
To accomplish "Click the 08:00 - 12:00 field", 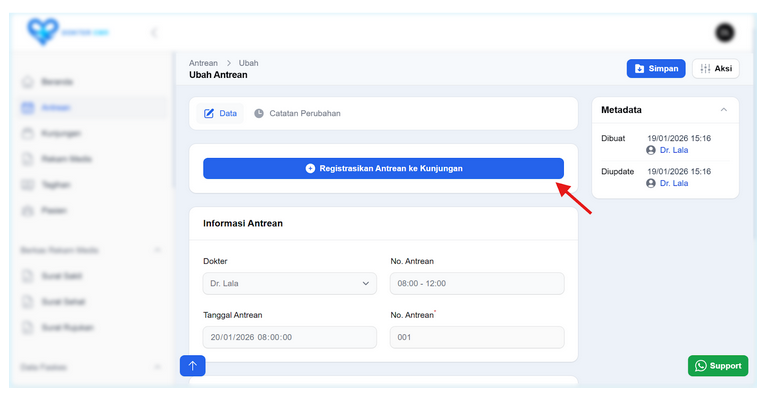I will (477, 284).
